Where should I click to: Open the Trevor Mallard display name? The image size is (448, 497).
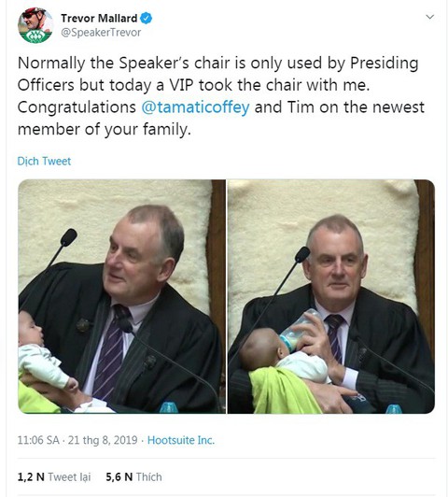coord(99,18)
